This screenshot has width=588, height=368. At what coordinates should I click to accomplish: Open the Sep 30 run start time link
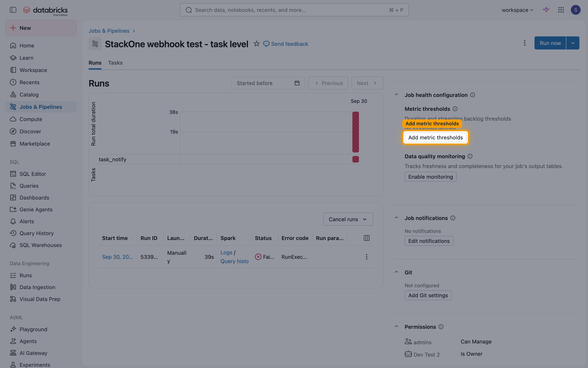(x=118, y=257)
